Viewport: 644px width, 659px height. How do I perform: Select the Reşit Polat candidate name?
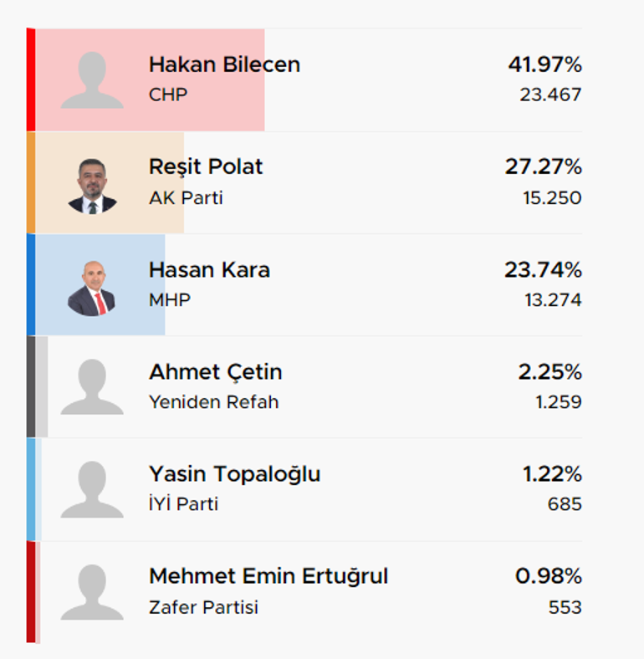[206, 167]
